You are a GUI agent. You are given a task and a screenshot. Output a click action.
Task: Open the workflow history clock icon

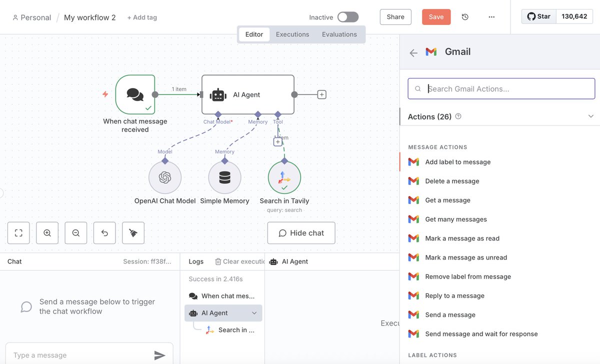pos(465,17)
